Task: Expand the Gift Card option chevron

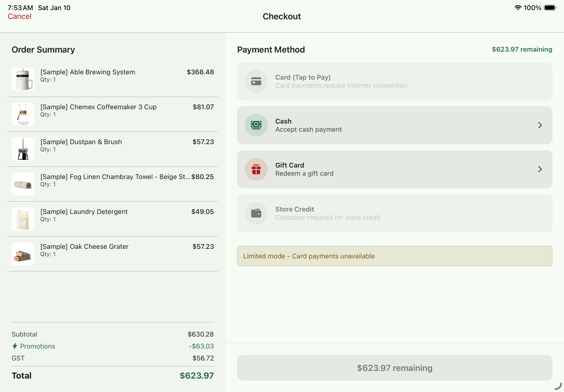Action: tap(540, 169)
